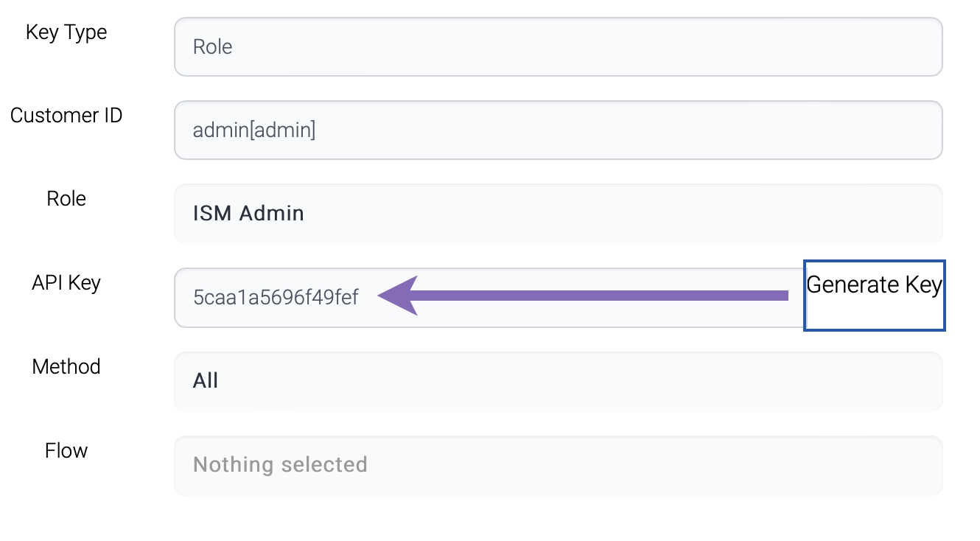
Task: Click the admin[admin] value text
Action: click(x=254, y=130)
